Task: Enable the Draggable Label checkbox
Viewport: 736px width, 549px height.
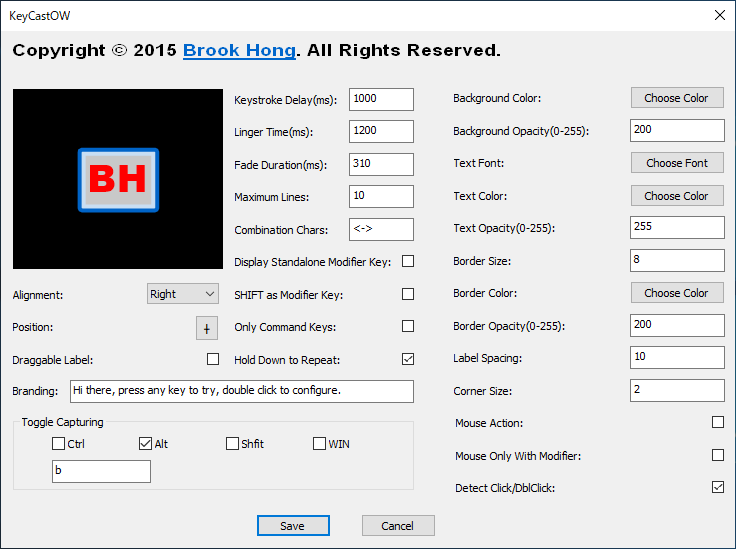Action: tap(213, 359)
